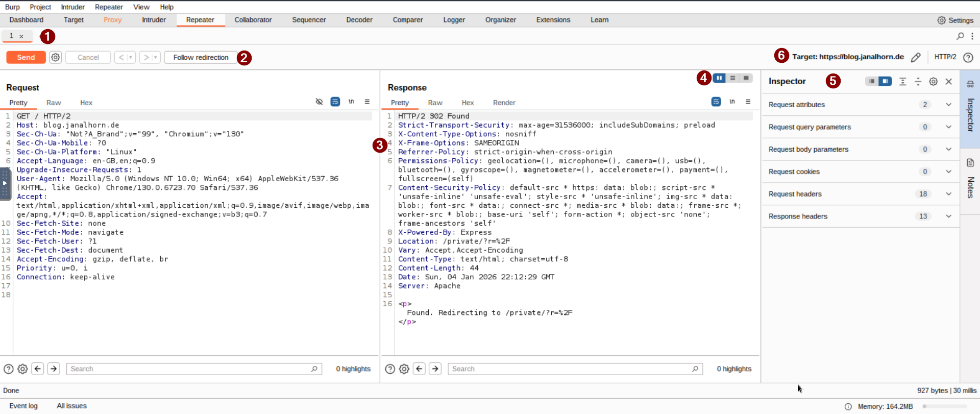This screenshot has height=414, width=980.
Task: Expand the Request headers section
Action: click(948, 194)
